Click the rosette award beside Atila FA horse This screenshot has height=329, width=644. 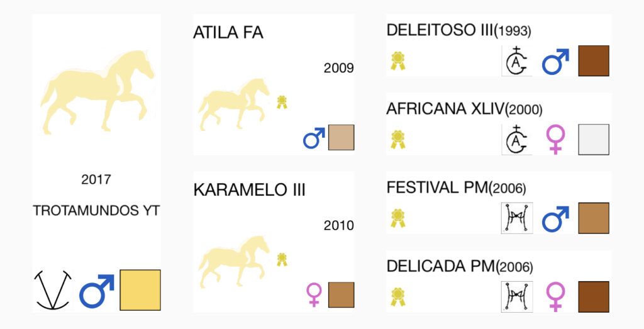pos(282,102)
